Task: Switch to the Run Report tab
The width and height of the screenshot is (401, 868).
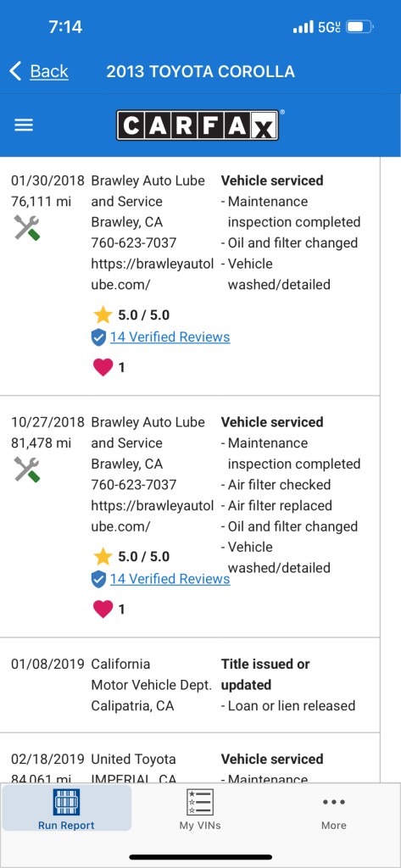Action: tap(66, 808)
